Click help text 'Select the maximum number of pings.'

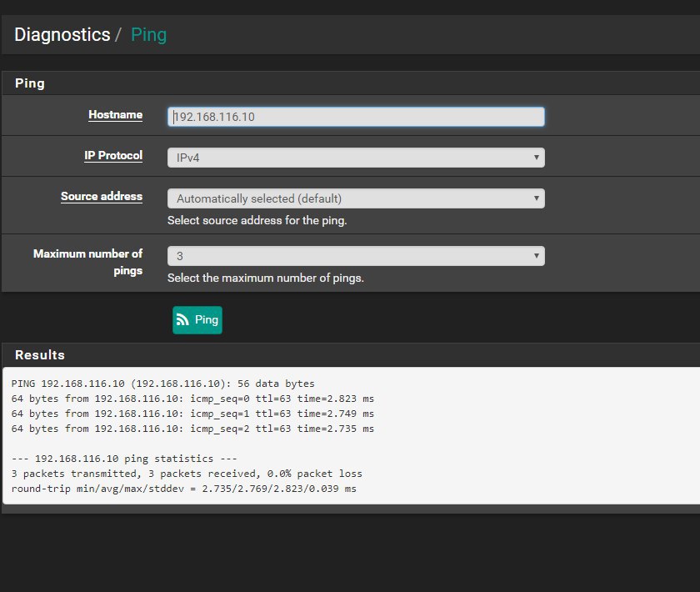pos(266,278)
